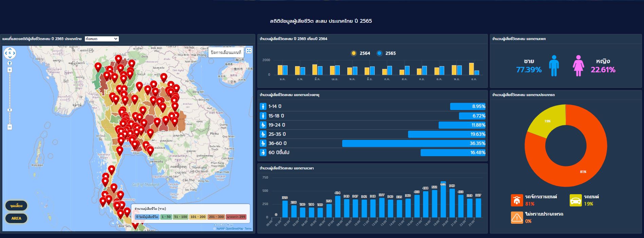Image resolution: width=644 pixels, height=238 pixels.
Task: Click the จุดเสี่ยง button on map
Action: (x=16, y=206)
